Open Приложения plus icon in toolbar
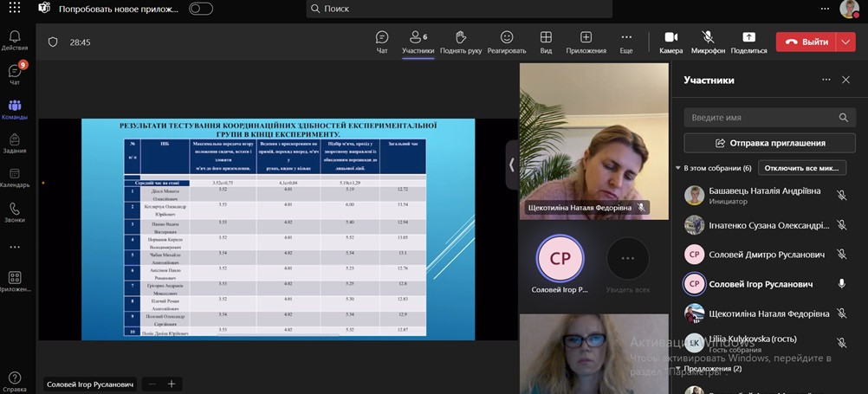This screenshot has width=868, height=394. point(586,37)
